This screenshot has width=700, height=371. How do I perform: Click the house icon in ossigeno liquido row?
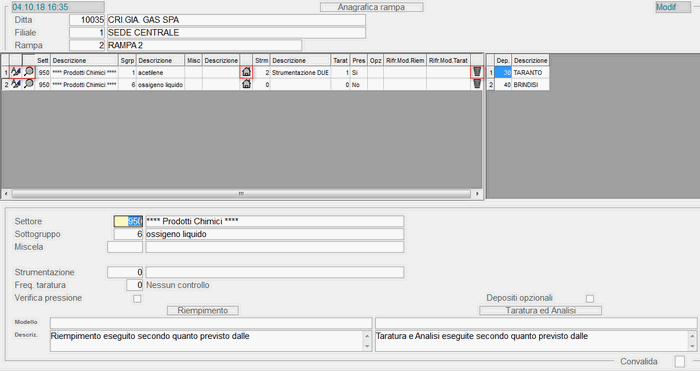coord(246,84)
